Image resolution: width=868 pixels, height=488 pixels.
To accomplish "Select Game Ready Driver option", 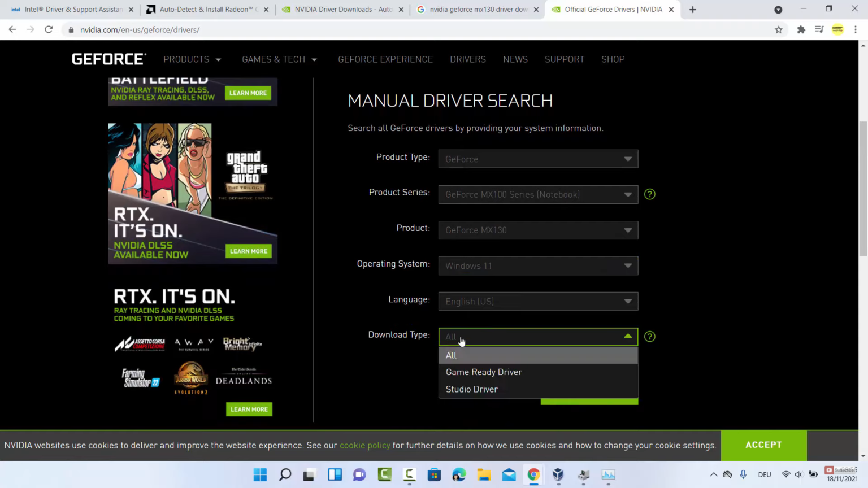I will pos(538,372).
